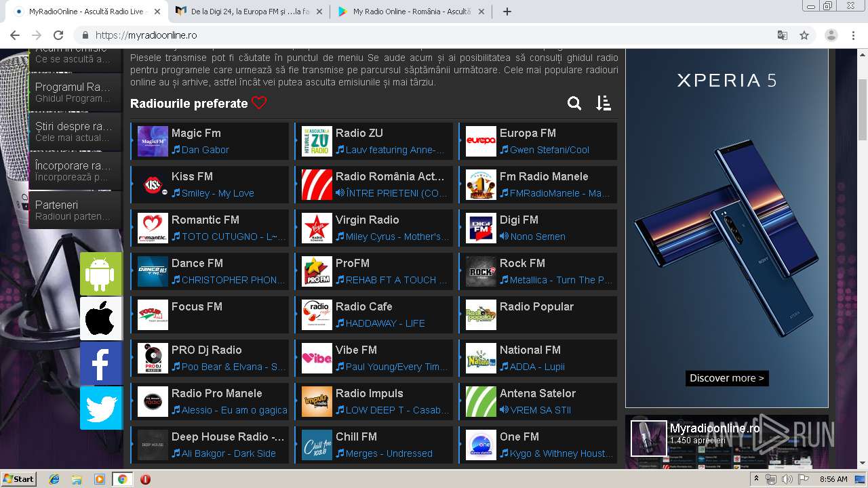
Task: Click the Google Translate icon in address bar
Action: tap(783, 35)
